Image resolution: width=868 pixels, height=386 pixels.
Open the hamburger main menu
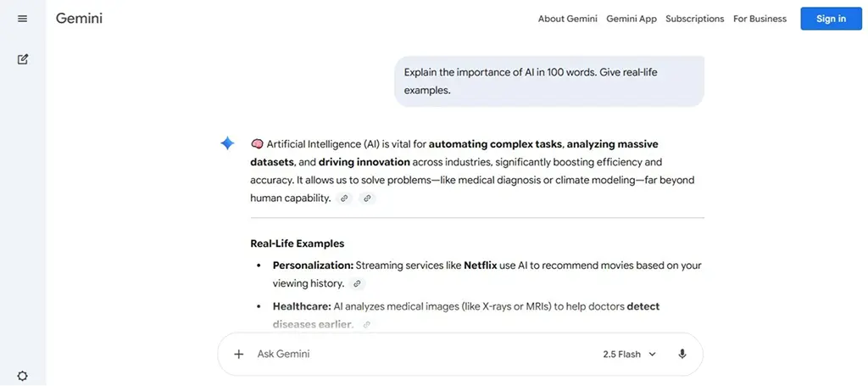22,19
